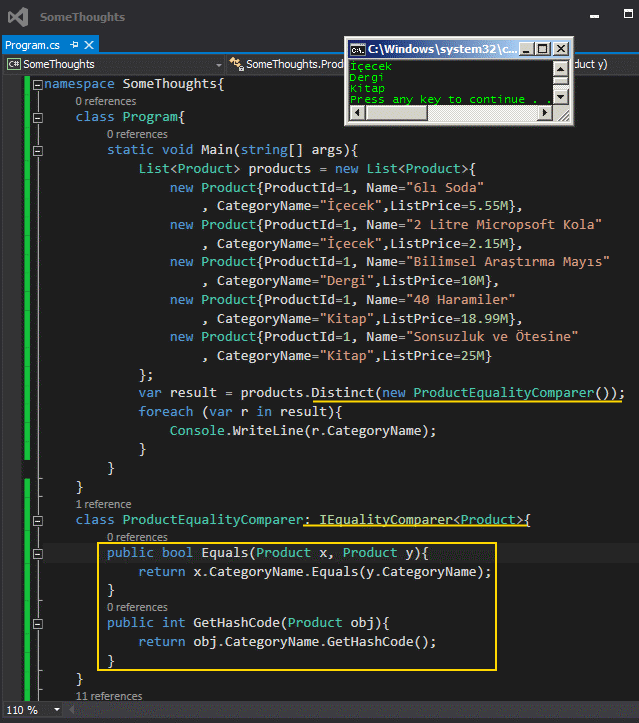The width and height of the screenshot is (639, 723).
Task: Open the "11 references" CodeLens link
Action: coord(108,696)
